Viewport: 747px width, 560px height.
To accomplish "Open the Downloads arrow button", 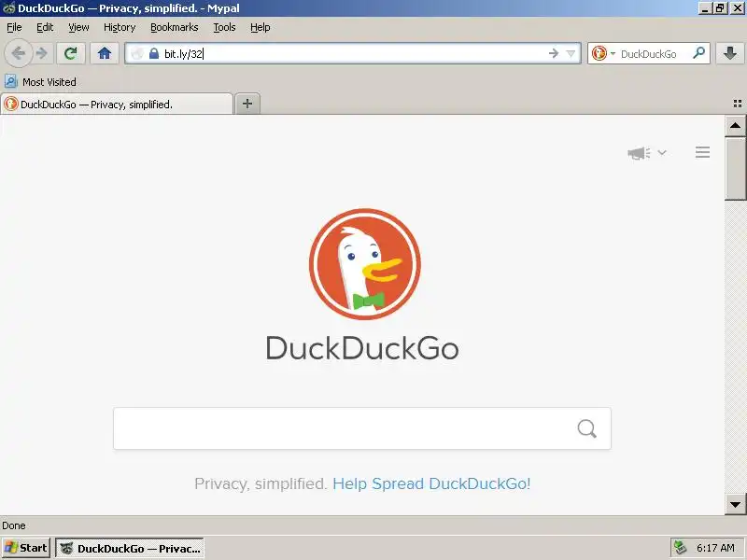I will pyautogui.click(x=730, y=53).
